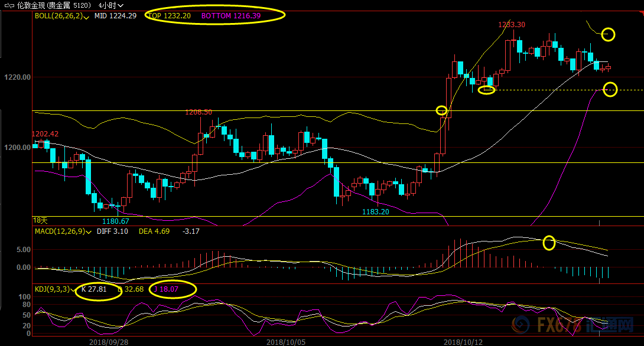Screen dimensions: 644x346
Task: Click the 1180.67 low price marker
Action: (x=115, y=221)
